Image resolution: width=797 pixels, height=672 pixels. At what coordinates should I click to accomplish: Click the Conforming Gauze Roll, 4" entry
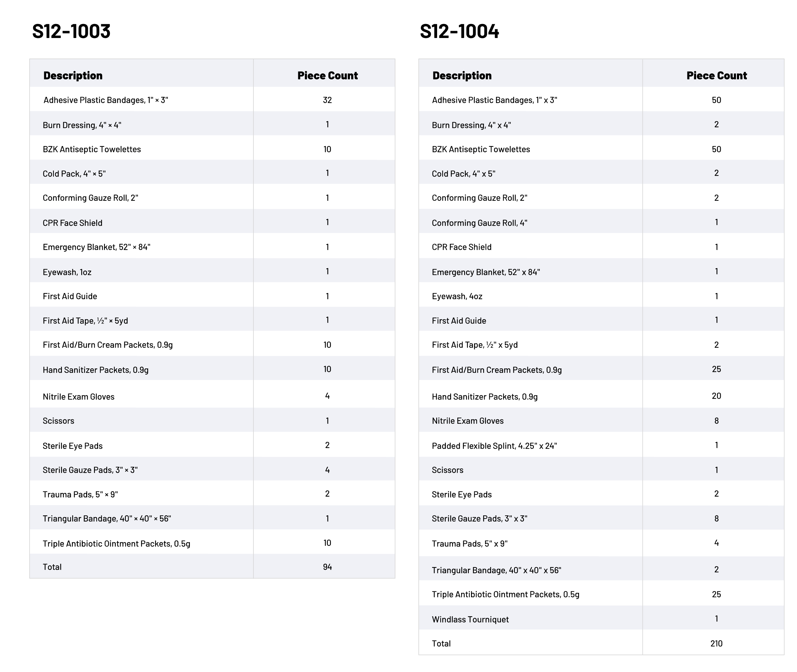point(479,223)
